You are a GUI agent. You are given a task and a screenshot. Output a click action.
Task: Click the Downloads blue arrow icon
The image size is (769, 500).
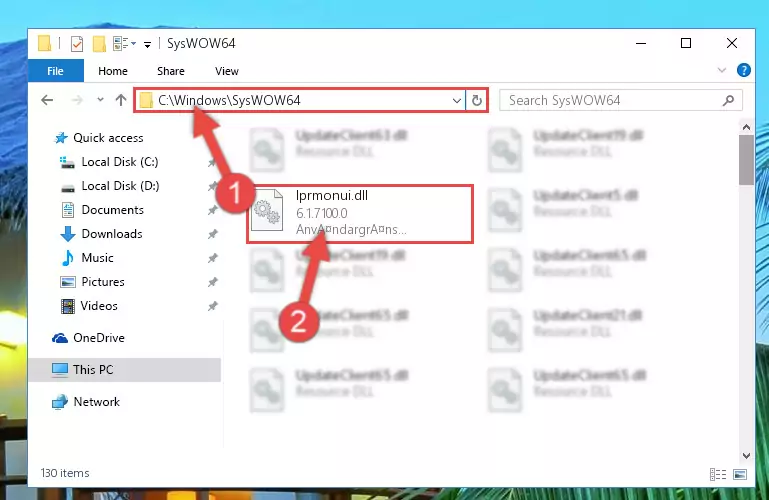(x=68, y=234)
